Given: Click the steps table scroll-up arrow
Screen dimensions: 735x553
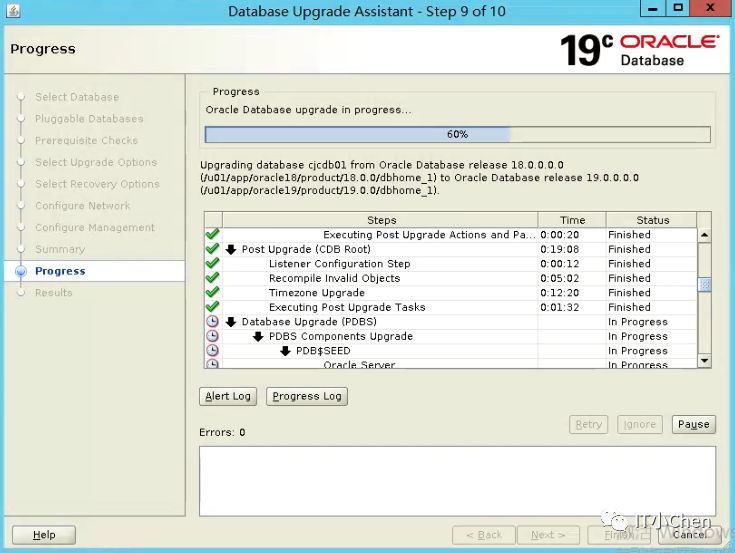Looking at the screenshot, I should [x=704, y=235].
